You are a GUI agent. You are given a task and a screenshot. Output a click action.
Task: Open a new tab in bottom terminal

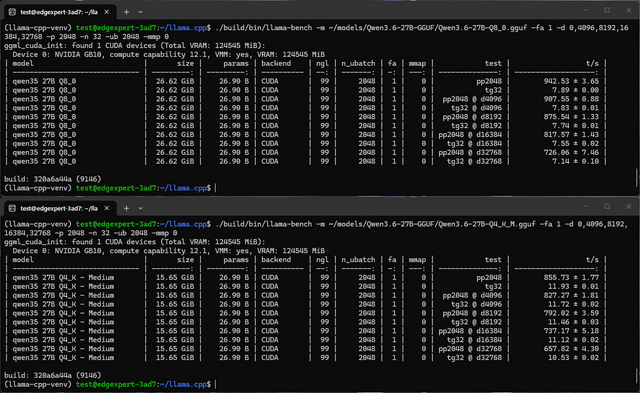(x=126, y=208)
